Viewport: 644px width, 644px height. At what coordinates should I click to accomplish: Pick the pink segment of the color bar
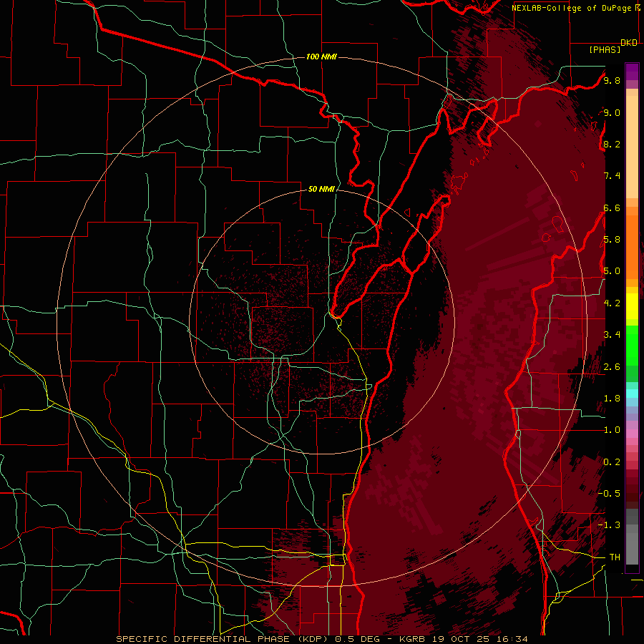(632, 434)
